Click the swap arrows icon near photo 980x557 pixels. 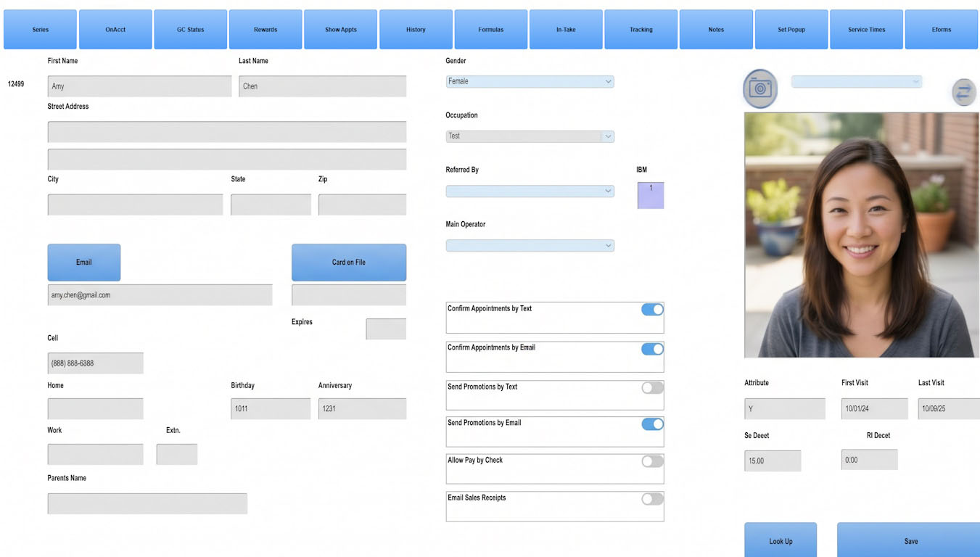963,92
